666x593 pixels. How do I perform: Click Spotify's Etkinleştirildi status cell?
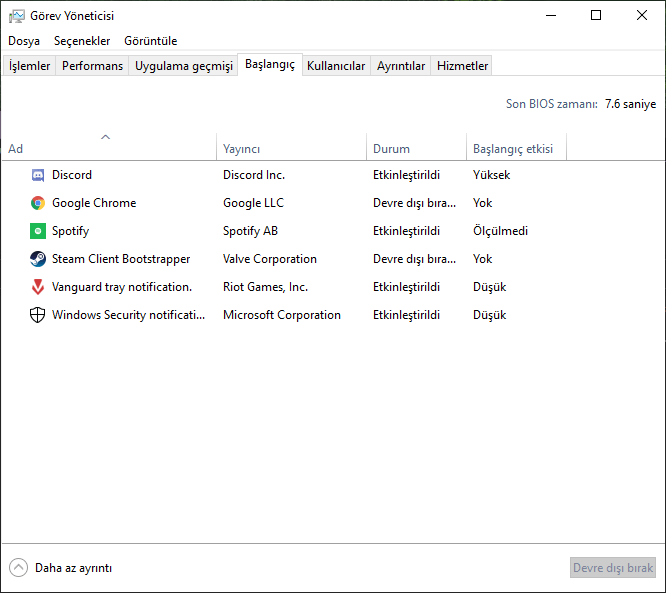click(x=406, y=231)
